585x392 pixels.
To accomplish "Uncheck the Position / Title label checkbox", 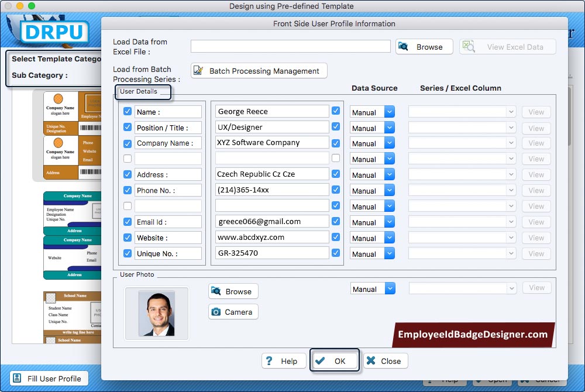I will [x=128, y=127].
